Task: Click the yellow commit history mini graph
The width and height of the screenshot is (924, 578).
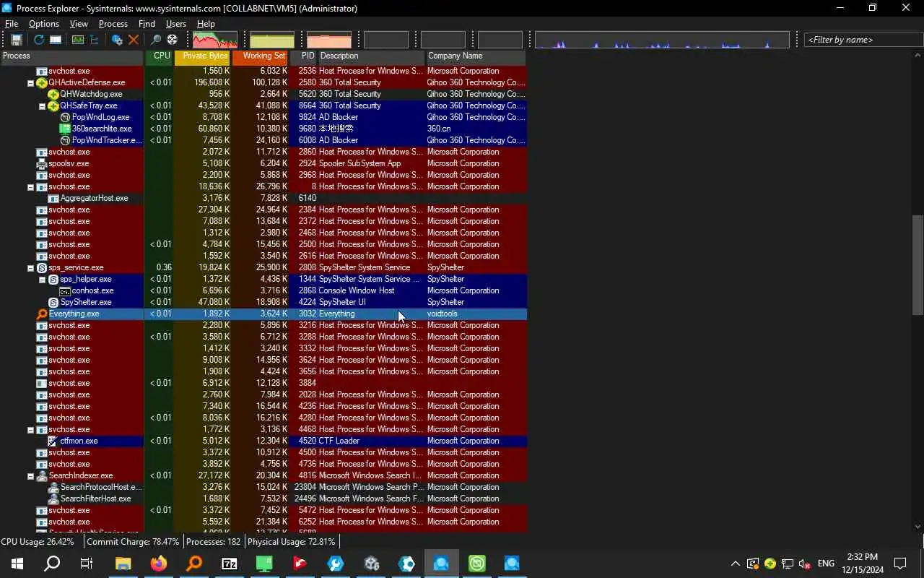Action: pyautogui.click(x=272, y=40)
